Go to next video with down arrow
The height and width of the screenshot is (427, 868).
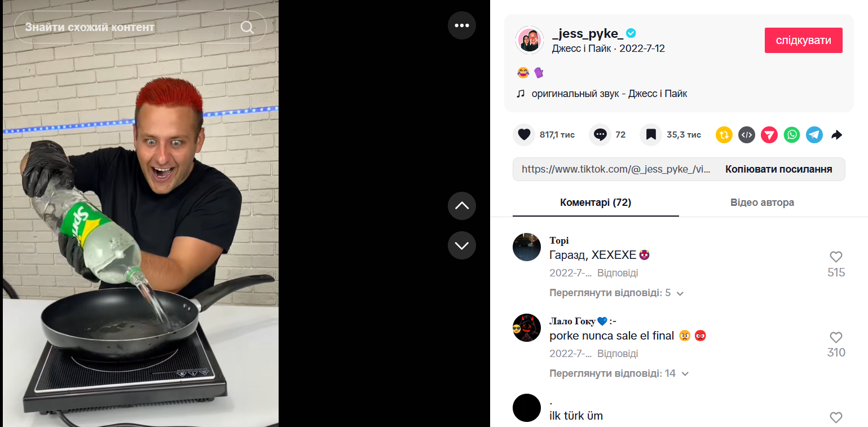(462, 245)
